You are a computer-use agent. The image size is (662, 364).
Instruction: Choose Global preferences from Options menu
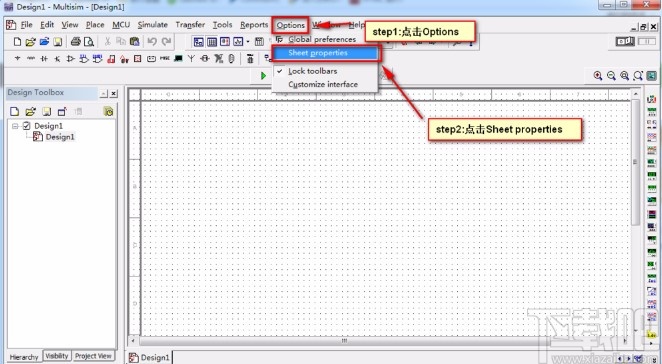pyautogui.click(x=322, y=39)
